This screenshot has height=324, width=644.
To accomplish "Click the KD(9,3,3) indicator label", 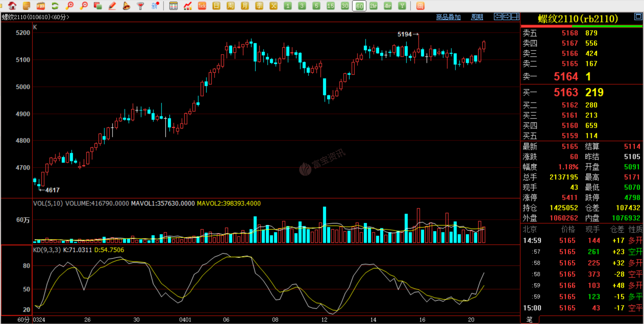I will pos(47,250).
